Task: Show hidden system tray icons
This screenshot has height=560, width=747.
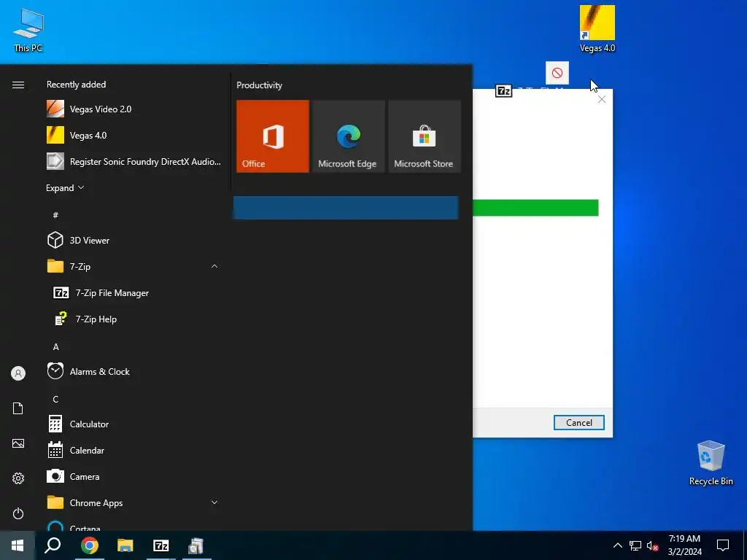Action: coord(617,545)
